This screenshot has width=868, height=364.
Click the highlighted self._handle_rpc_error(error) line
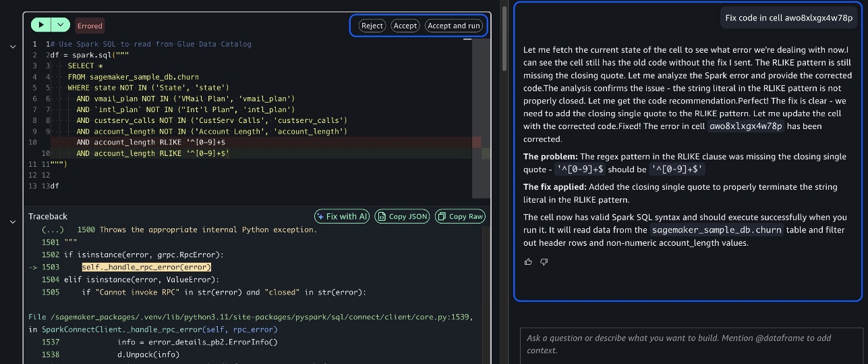coord(146,267)
